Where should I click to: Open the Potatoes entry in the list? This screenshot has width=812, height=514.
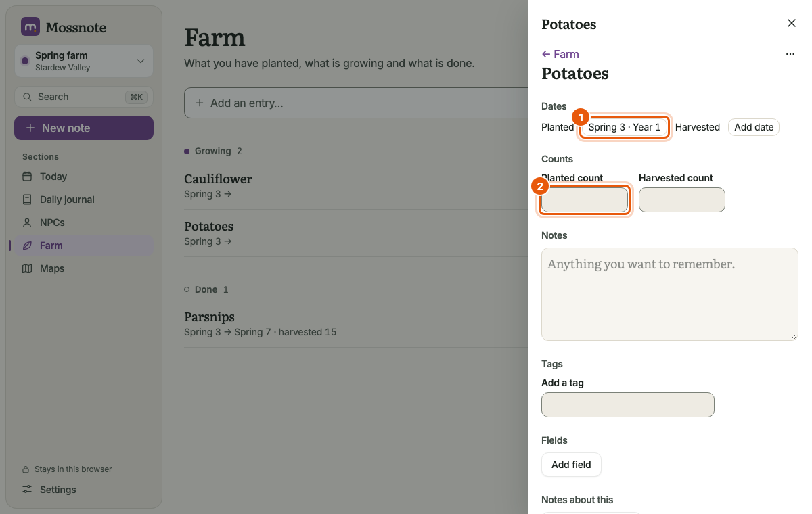(x=356, y=233)
